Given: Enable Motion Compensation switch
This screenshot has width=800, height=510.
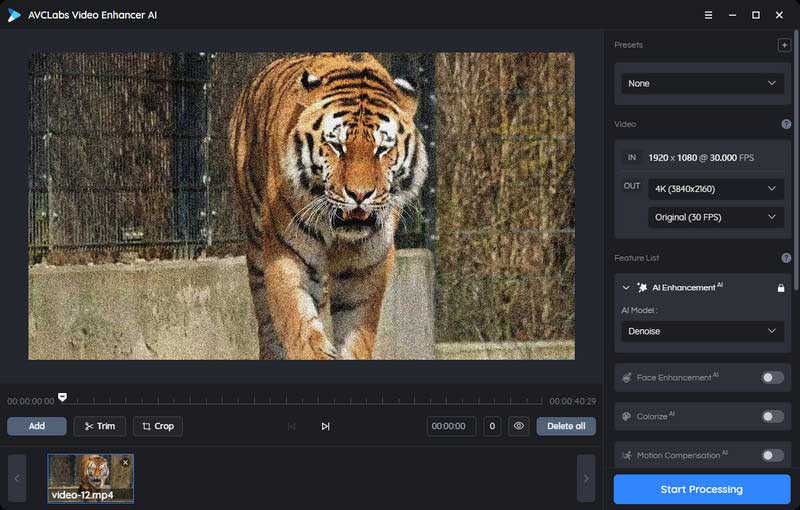Looking at the screenshot, I should pos(772,455).
